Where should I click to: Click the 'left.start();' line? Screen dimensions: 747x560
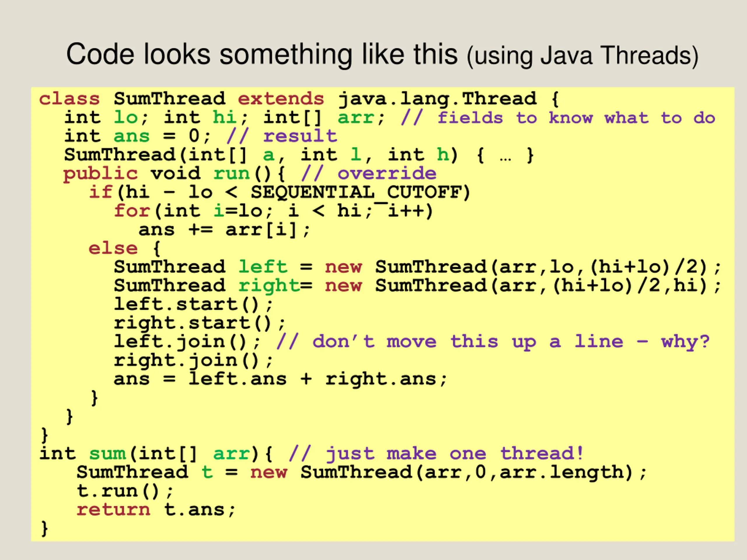pos(193,305)
